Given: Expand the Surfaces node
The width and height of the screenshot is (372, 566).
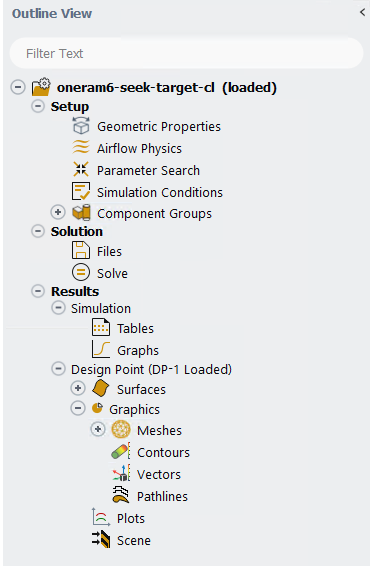Looking at the screenshot, I should (78, 388).
